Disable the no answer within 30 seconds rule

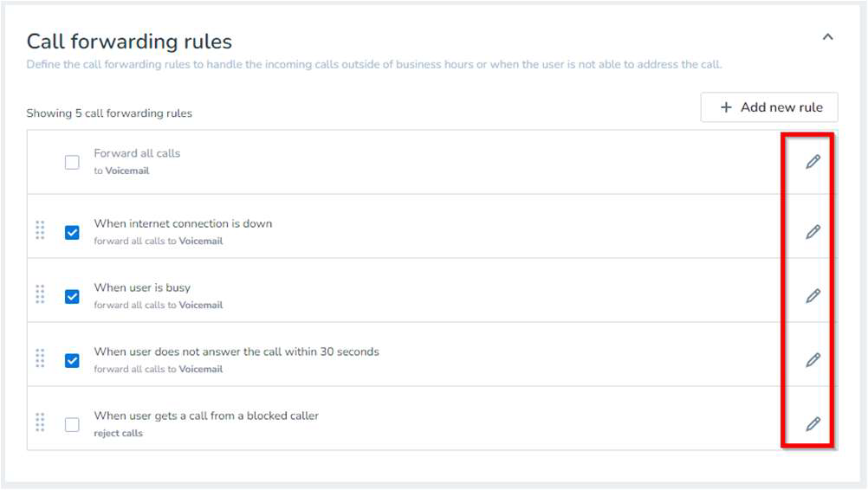(x=73, y=360)
